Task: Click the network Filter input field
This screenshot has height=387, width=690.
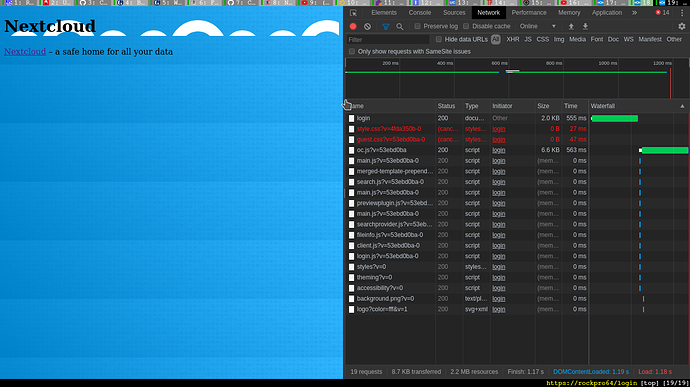Action: point(388,40)
